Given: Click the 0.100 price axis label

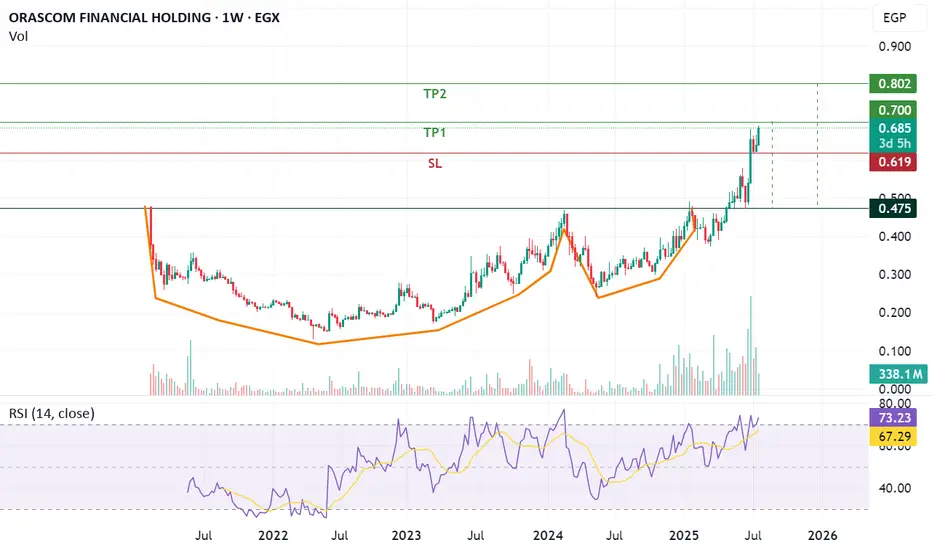Looking at the screenshot, I should (x=895, y=351).
